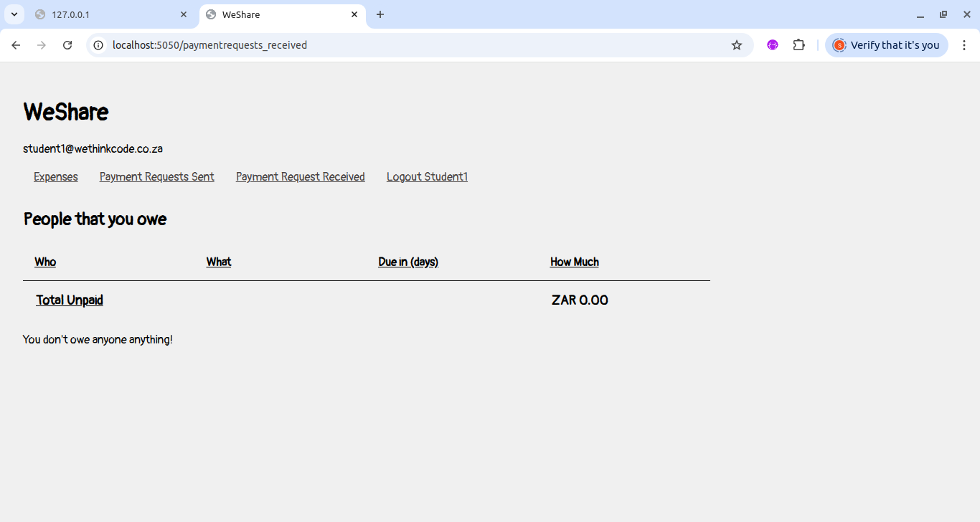The width and height of the screenshot is (980, 522).
Task: Bookmark this page with the star icon
Action: pyautogui.click(x=737, y=44)
